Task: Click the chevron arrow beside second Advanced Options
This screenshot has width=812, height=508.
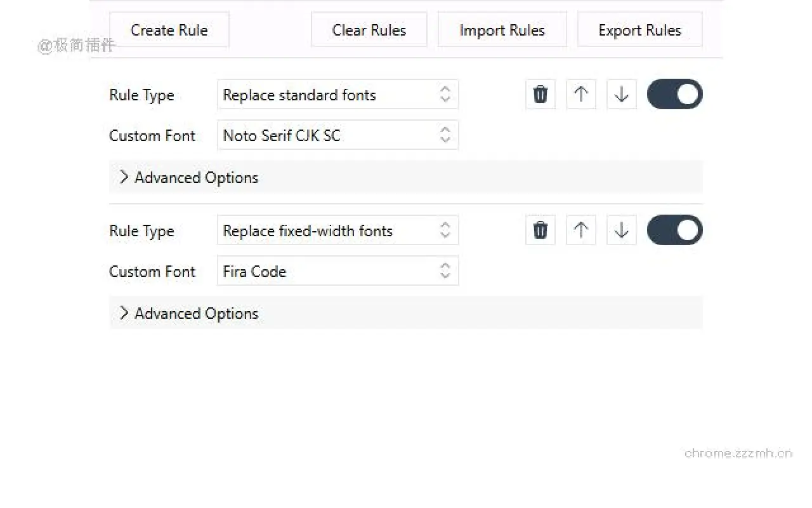Action: point(124,313)
